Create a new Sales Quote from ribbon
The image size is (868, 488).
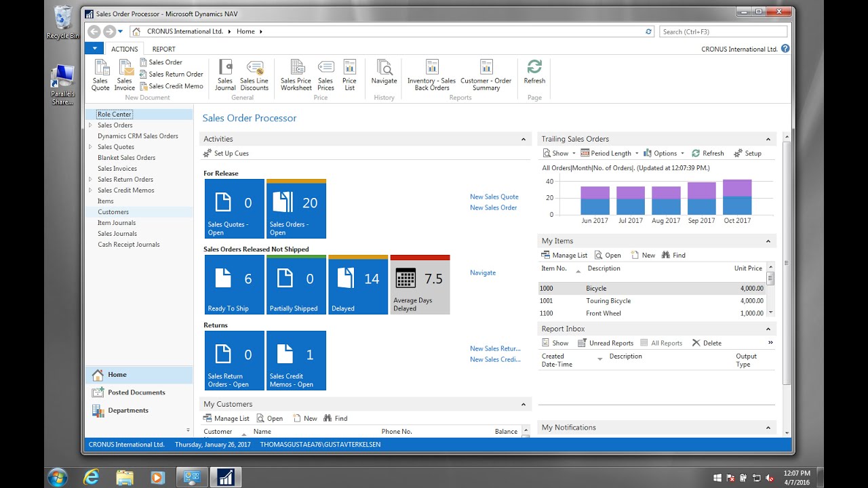click(100, 75)
